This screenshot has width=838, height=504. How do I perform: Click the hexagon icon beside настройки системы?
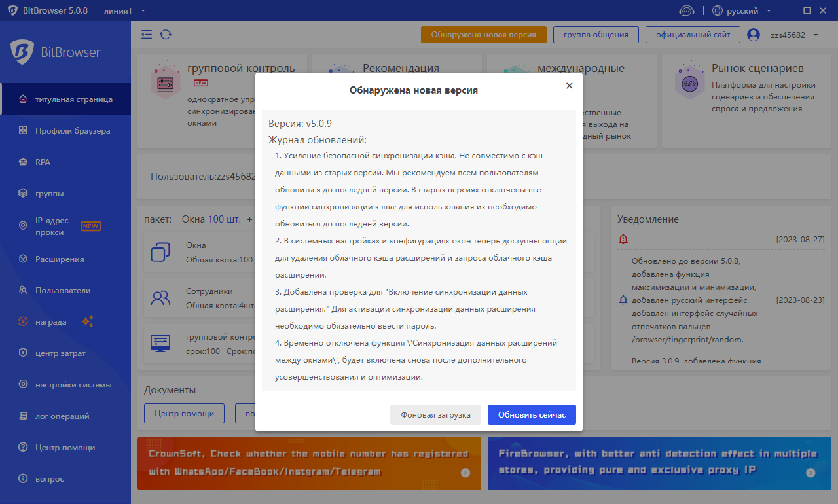(23, 385)
